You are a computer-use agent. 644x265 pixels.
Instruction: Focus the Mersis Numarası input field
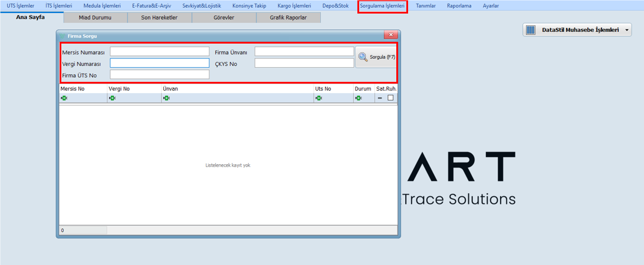point(159,52)
